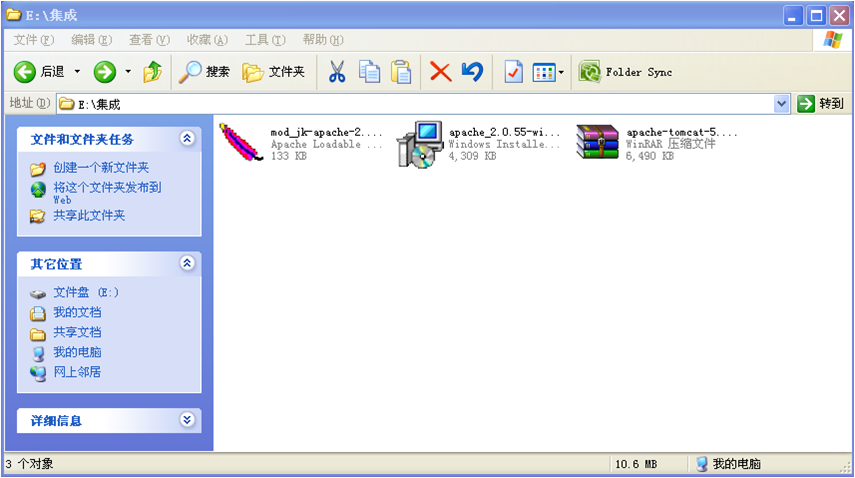Open the 查看(V) menu
This screenshot has width=855, height=478.
click(149, 40)
